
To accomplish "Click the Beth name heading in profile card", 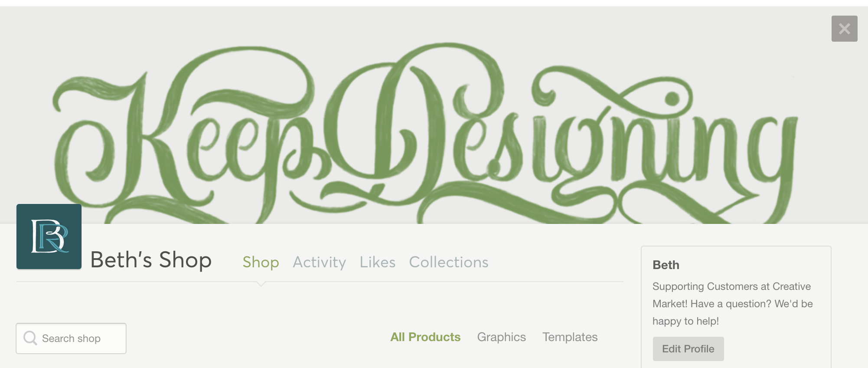I will coord(666,265).
